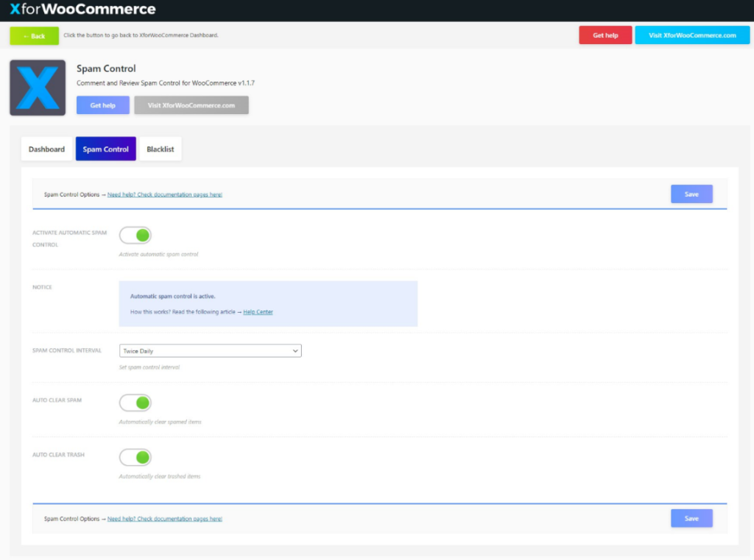This screenshot has height=560, width=754.
Task: Click 'Automatically clear spamed items' hint text
Action: (x=160, y=422)
